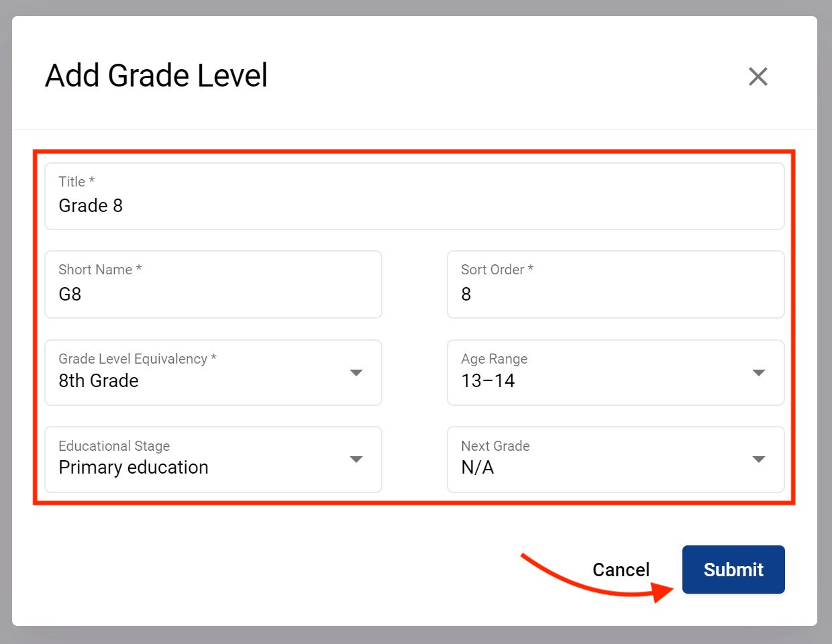The width and height of the screenshot is (832, 644).
Task: Open dropdown showing 'Primary education' value
Action: tap(201, 467)
